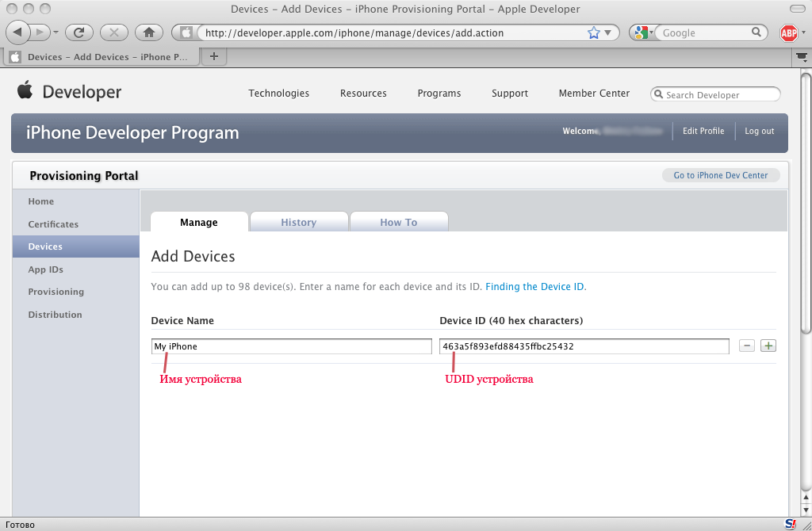Image resolution: width=812 pixels, height=531 pixels.
Task: Click the window zoom pill at title bar right
Action: click(x=798, y=9)
